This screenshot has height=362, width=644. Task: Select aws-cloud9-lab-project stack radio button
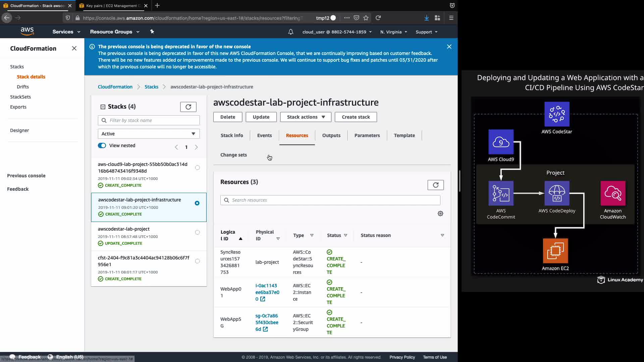pos(197,168)
